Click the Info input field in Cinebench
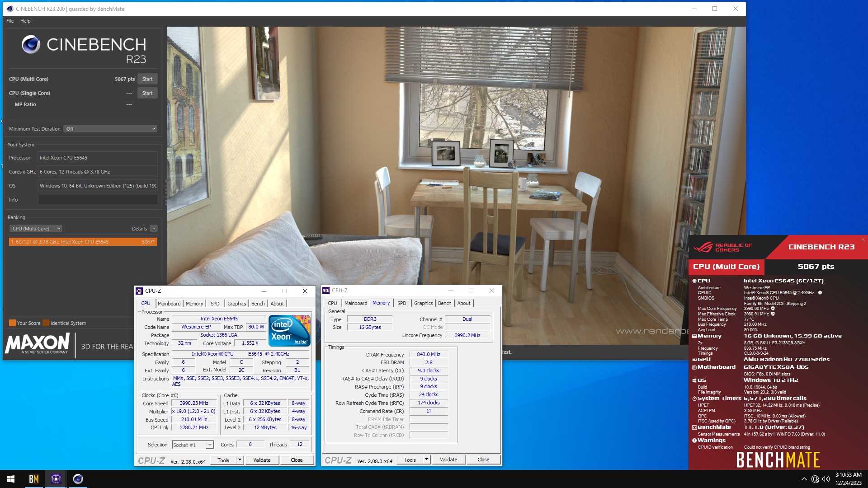Image resolution: width=868 pixels, height=488 pixels. pyautogui.click(x=98, y=200)
